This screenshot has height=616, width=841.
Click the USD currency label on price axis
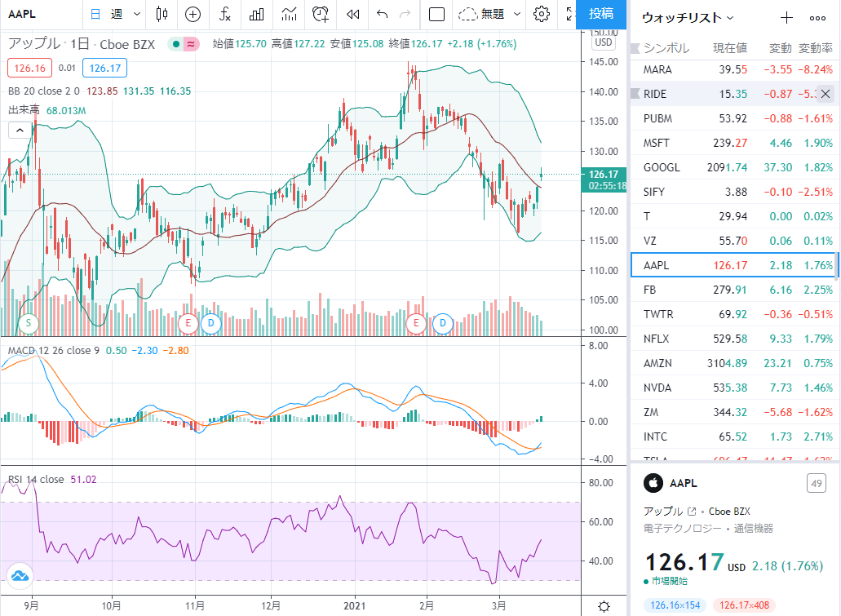click(604, 42)
